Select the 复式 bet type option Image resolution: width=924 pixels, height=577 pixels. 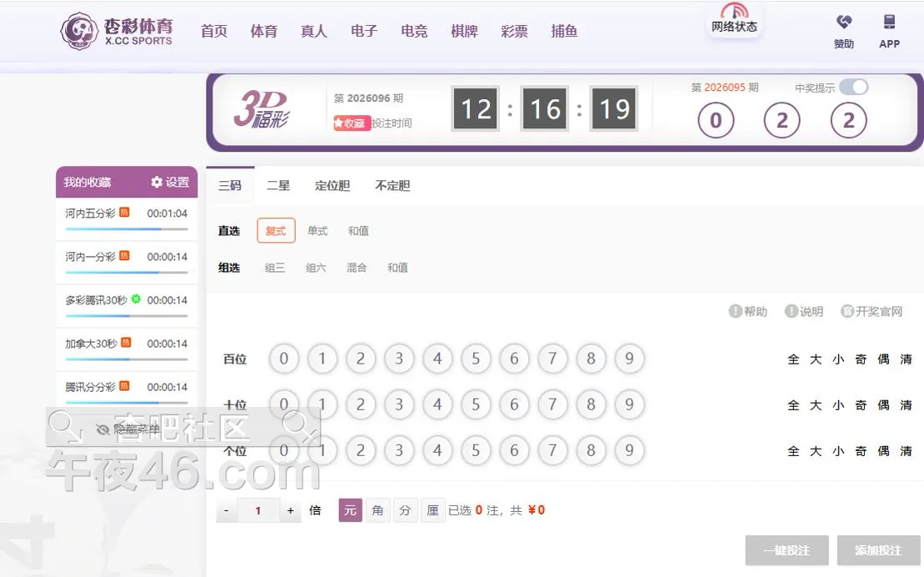tap(276, 231)
